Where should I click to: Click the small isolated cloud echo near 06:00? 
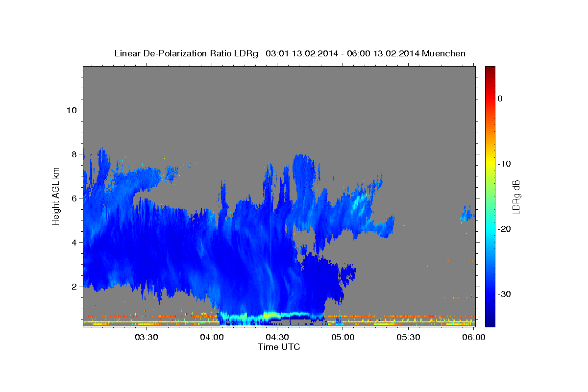coord(468,214)
